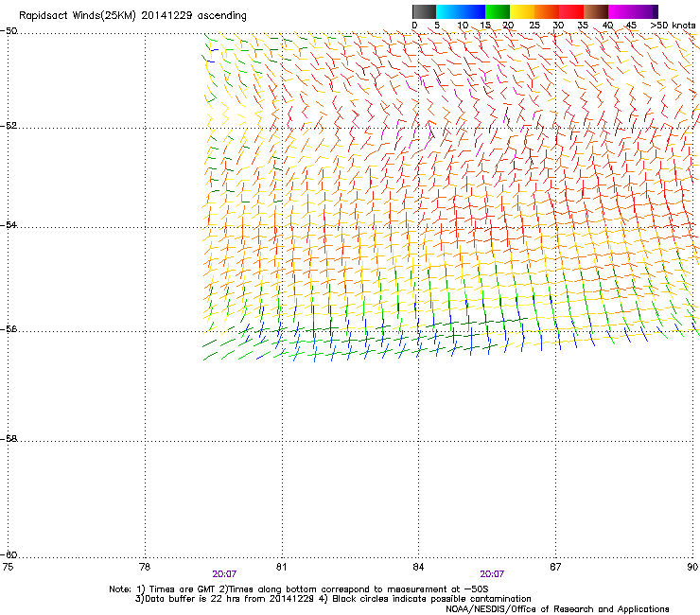Click the -58 latitude axis label
The image size is (700, 615).
9,439
